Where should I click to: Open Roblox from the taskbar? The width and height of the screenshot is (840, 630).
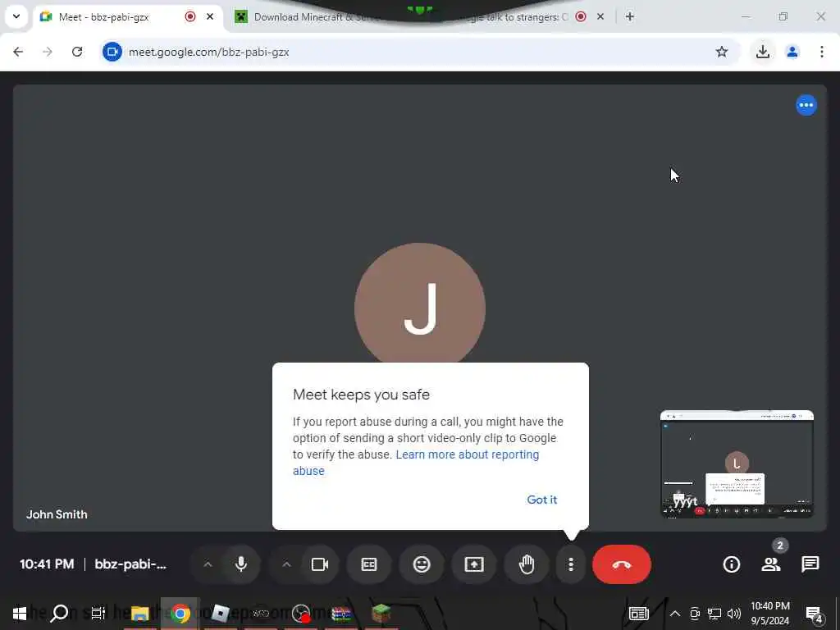pos(220,614)
